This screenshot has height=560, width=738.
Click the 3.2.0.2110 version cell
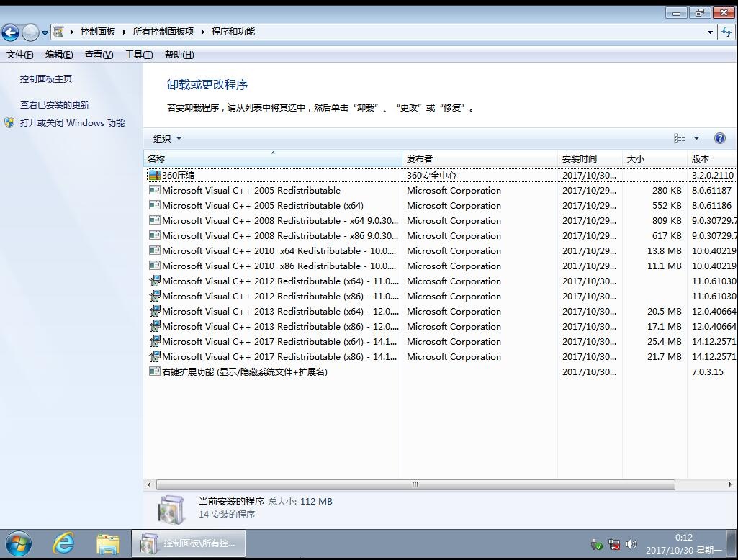[713, 176]
